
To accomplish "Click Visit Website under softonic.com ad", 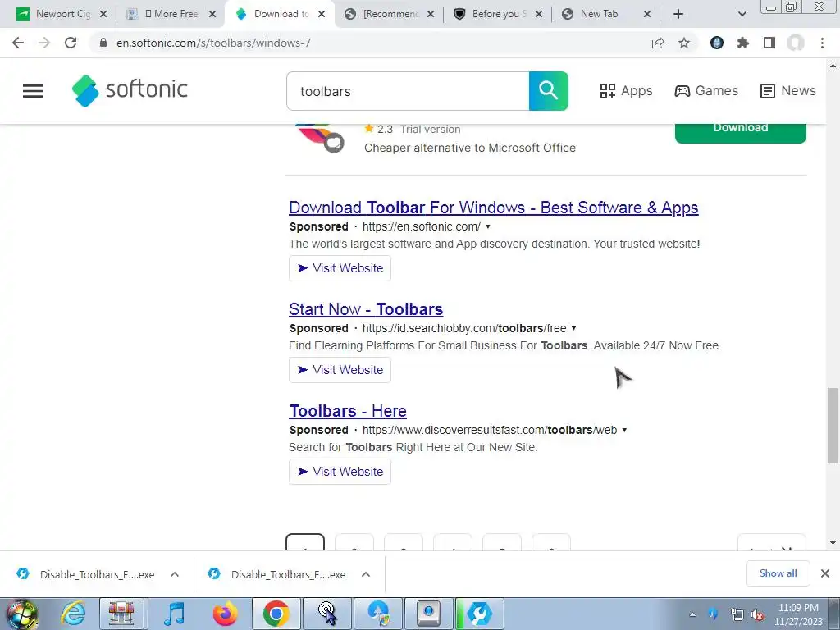I will coord(340,268).
